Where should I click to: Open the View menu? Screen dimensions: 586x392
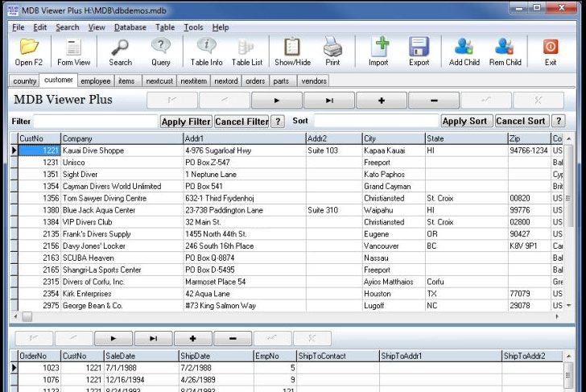coord(97,27)
